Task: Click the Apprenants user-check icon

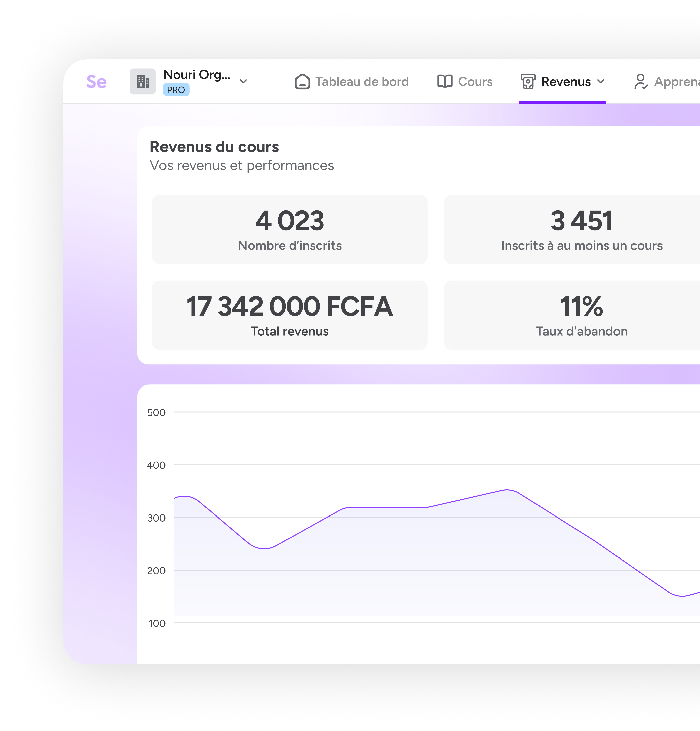Action: pyautogui.click(x=641, y=82)
